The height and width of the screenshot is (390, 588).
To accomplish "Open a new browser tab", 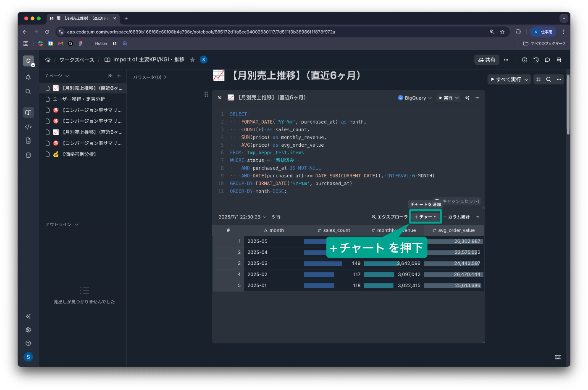I will coord(126,18).
